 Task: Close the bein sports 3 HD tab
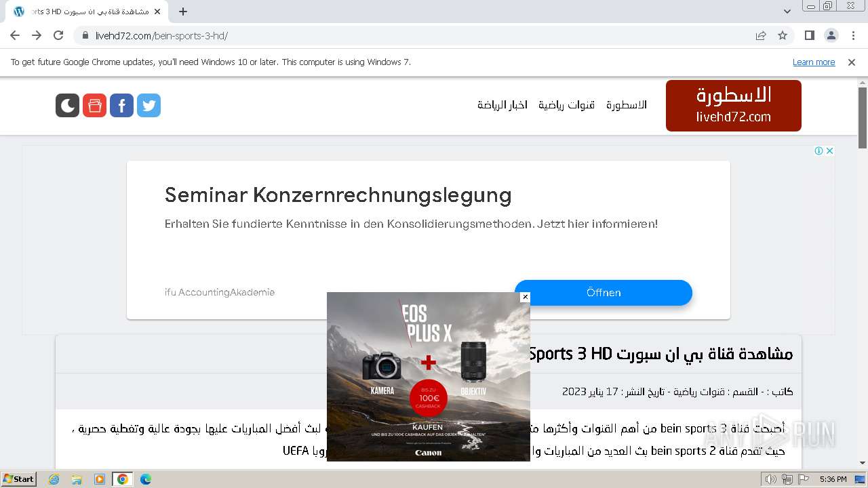158,12
